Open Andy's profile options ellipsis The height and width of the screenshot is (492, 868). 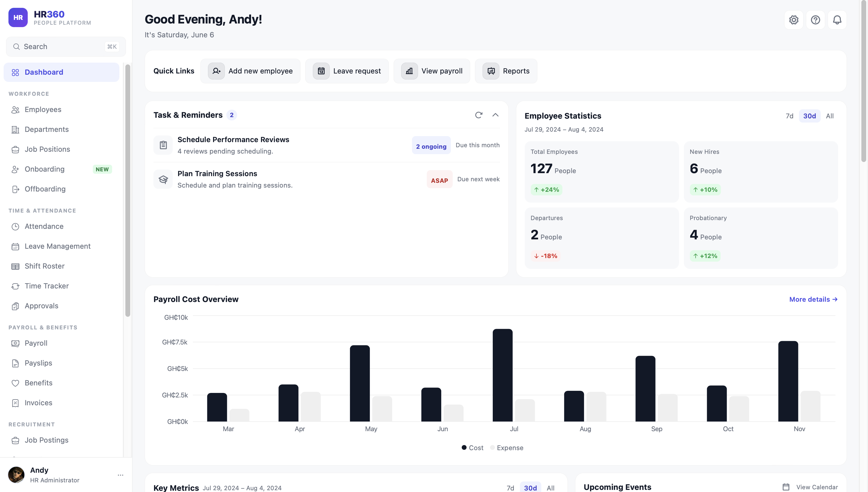[120, 475]
